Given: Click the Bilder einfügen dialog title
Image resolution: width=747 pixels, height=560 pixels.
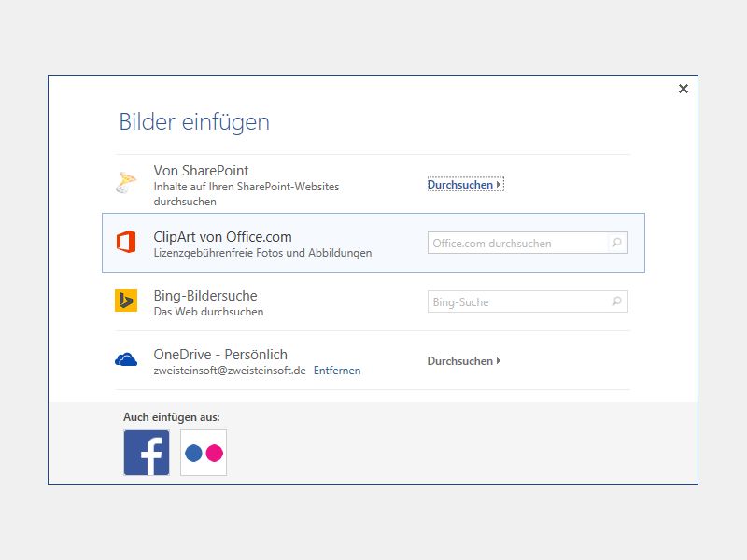Looking at the screenshot, I should (194, 122).
